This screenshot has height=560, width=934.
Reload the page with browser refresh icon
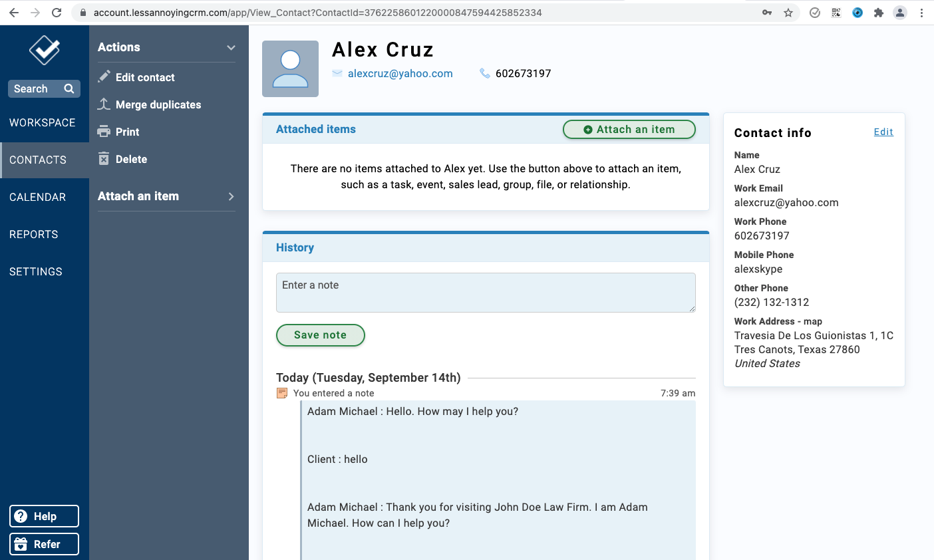[x=57, y=13]
